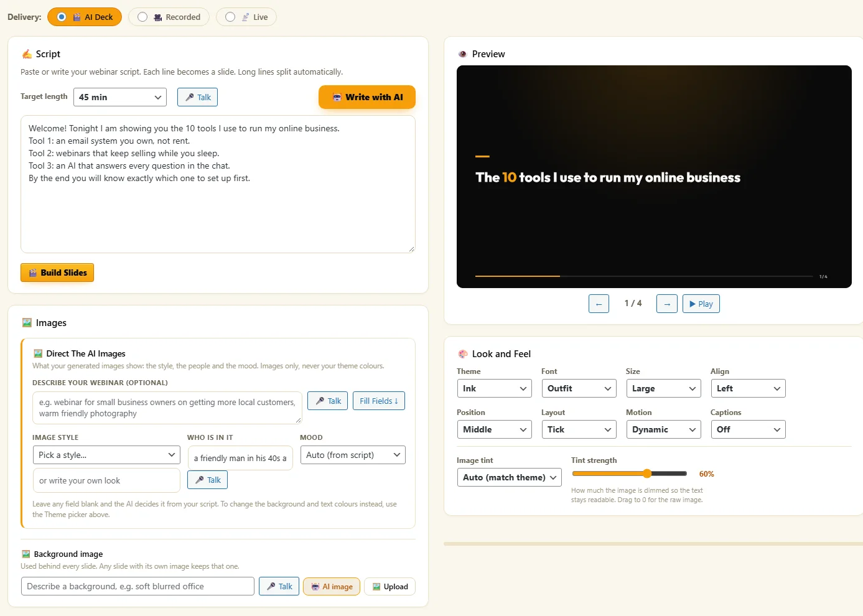Open the Layout dropdown showing Tick
This screenshot has height=616, width=863.
tap(579, 429)
